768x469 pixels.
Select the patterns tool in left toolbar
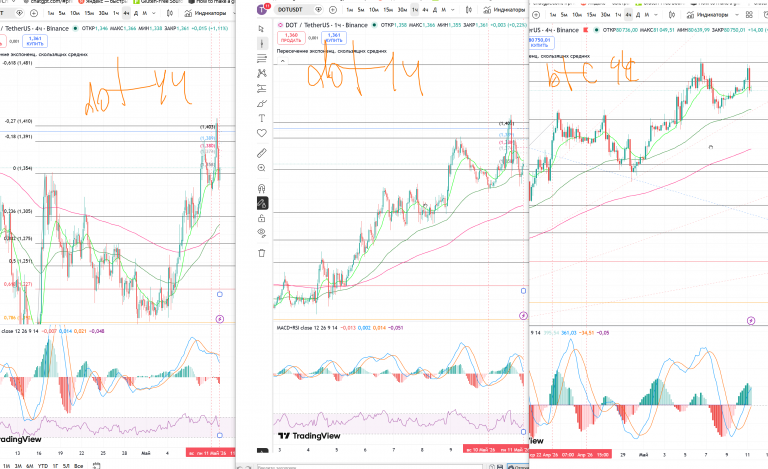coord(262,73)
